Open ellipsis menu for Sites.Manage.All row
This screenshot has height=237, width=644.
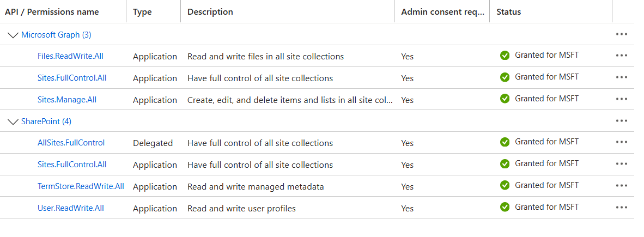click(x=622, y=99)
